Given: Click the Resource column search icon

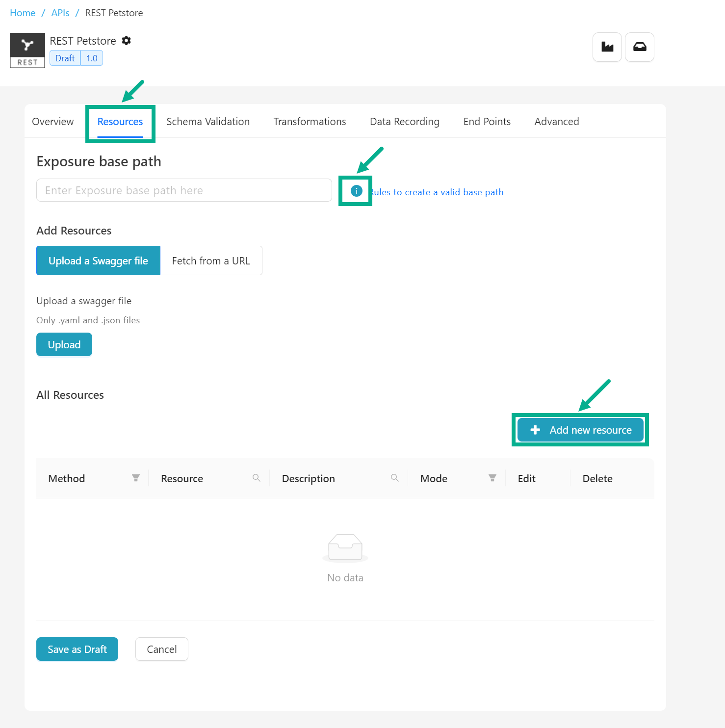Looking at the screenshot, I should coord(256,478).
